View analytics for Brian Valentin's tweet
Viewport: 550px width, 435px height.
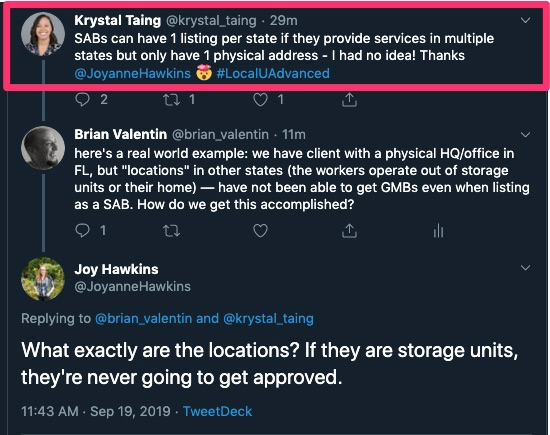click(438, 231)
